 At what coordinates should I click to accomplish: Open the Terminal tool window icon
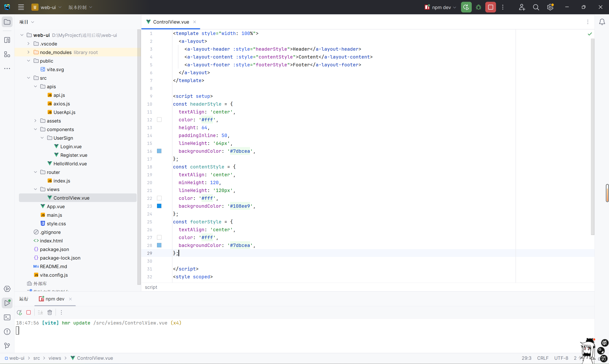7,317
